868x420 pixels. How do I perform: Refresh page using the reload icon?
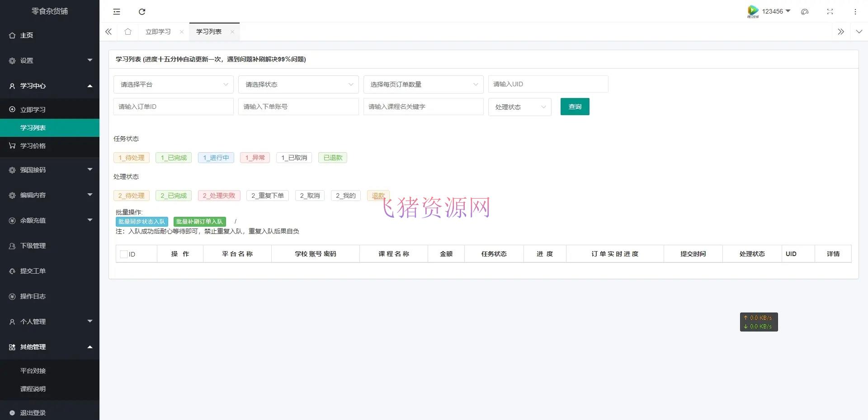click(x=142, y=11)
